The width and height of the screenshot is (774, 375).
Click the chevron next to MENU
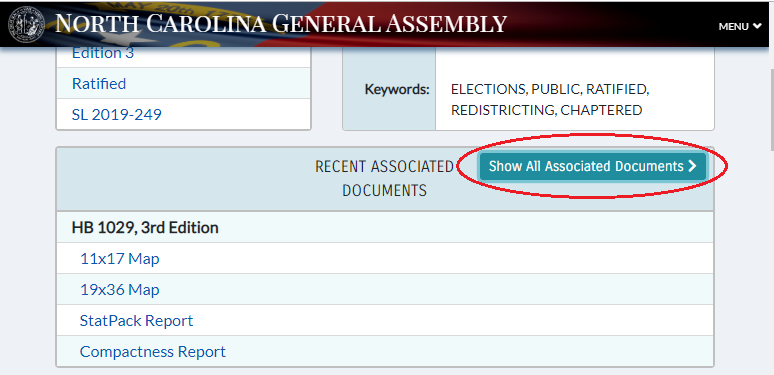[x=757, y=26]
